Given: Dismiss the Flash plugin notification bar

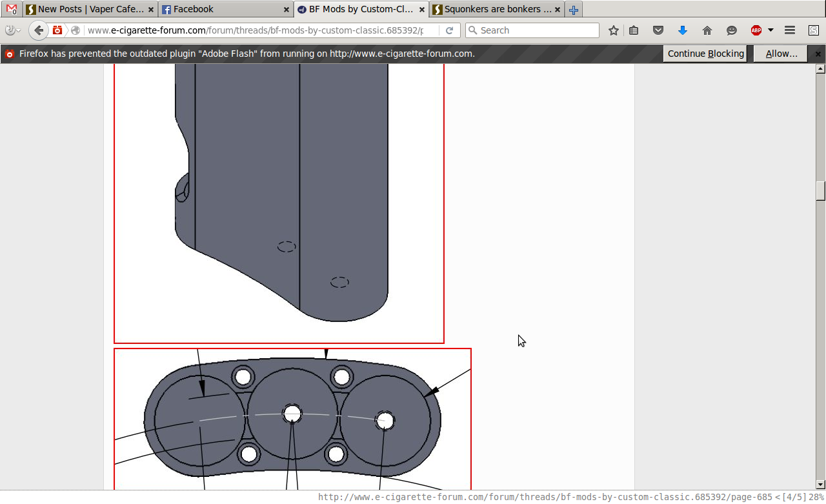Looking at the screenshot, I should coord(818,54).
